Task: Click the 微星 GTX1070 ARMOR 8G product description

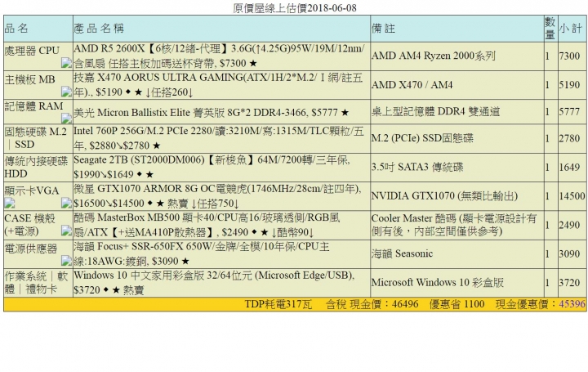Action: [217, 195]
